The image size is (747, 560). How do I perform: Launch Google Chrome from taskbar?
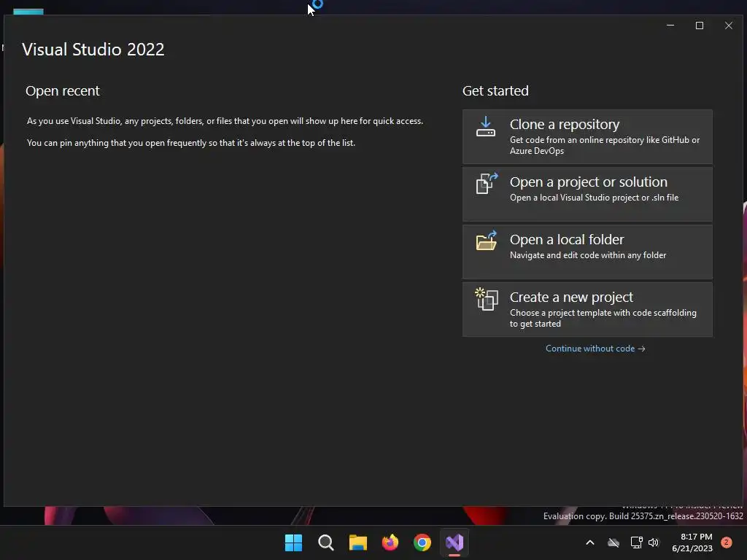(422, 542)
